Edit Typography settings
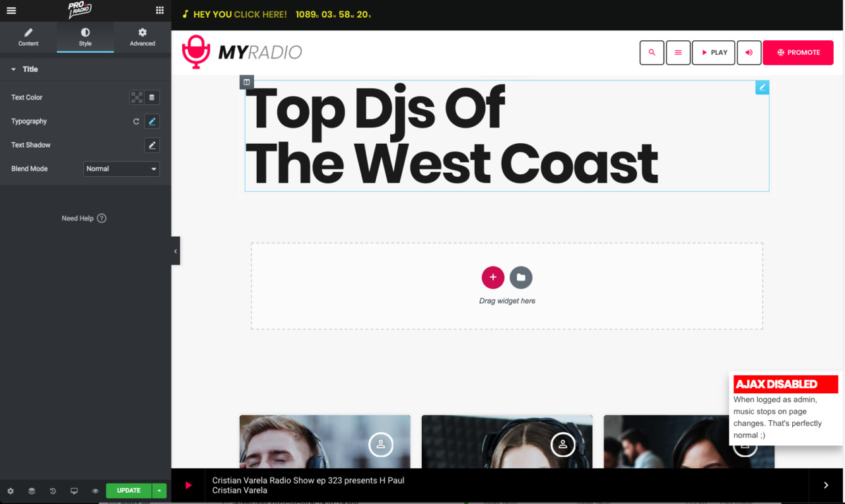 [x=152, y=121]
